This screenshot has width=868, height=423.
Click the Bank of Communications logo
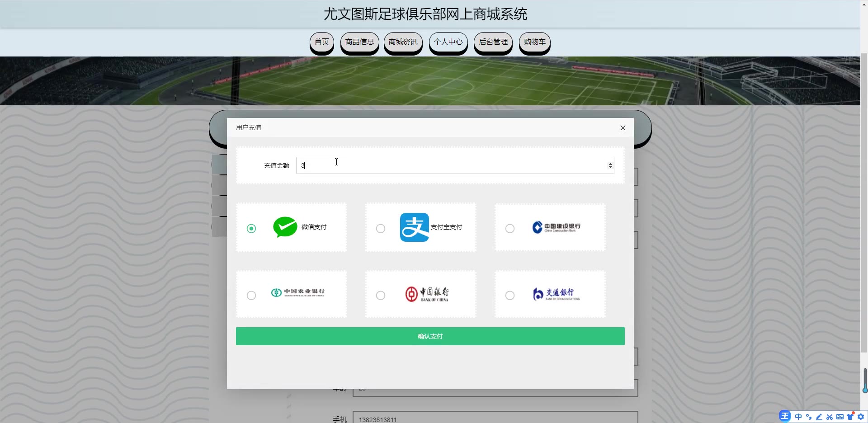[x=556, y=294]
